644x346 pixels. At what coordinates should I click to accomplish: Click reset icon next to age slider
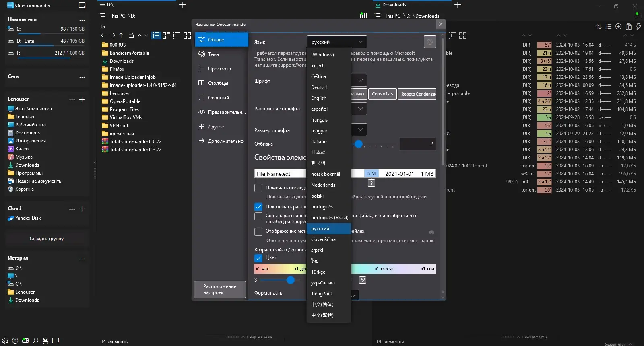coord(363,280)
